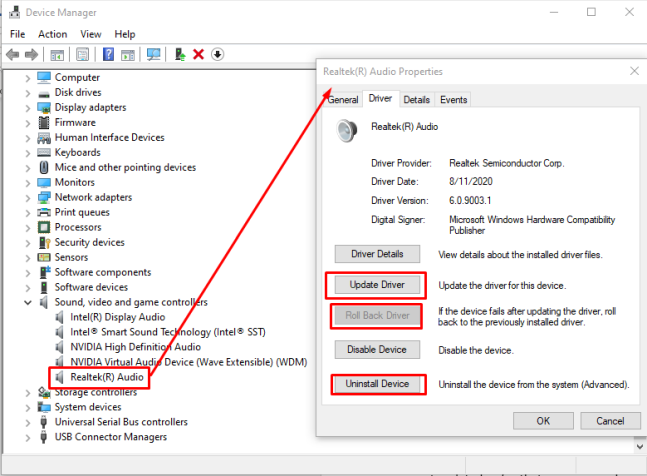Image resolution: width=647 pixels, height=476 pixels.
Task: Click the Sensors category icon
Action: [44, 257]
